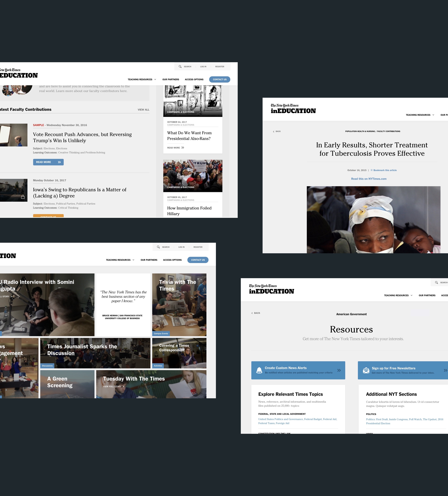Viewport: 448px width, 496px height.
Task: Click the Tuesday With The Times tile heading
Action: (x=134, y=379)
